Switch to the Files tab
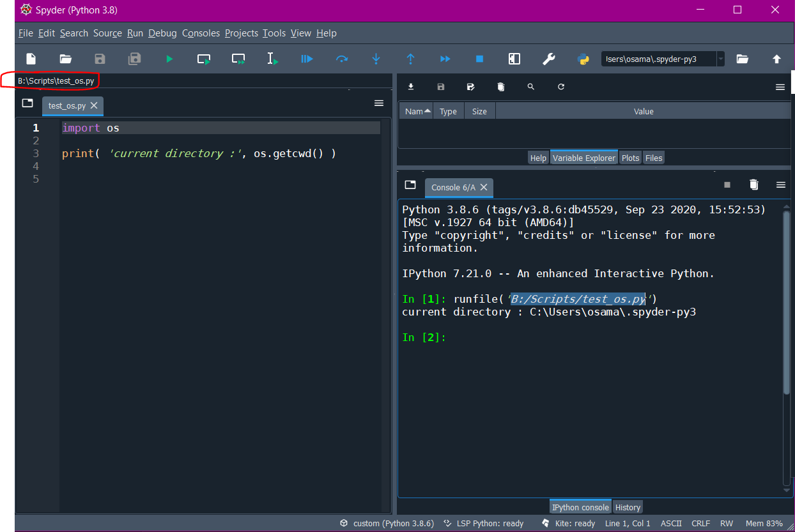 [653, 158]
